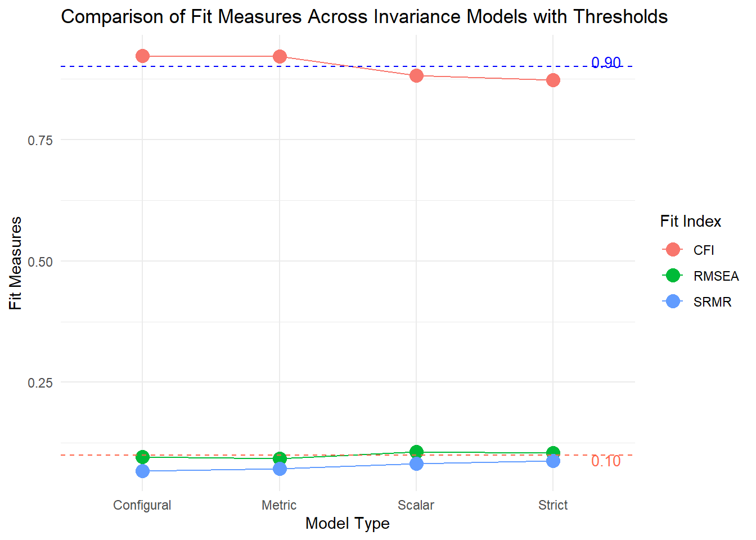The image size is (756, 540).
Task: Select the RMSEA legend text label
Action: pos(715,276)
